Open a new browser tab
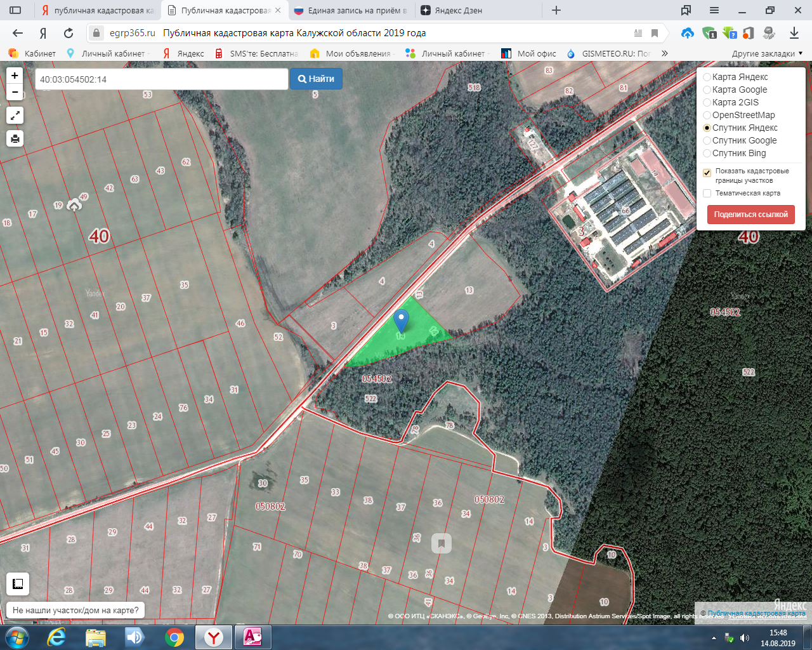This screenshot has height=650, width=812. click(556, 10)
